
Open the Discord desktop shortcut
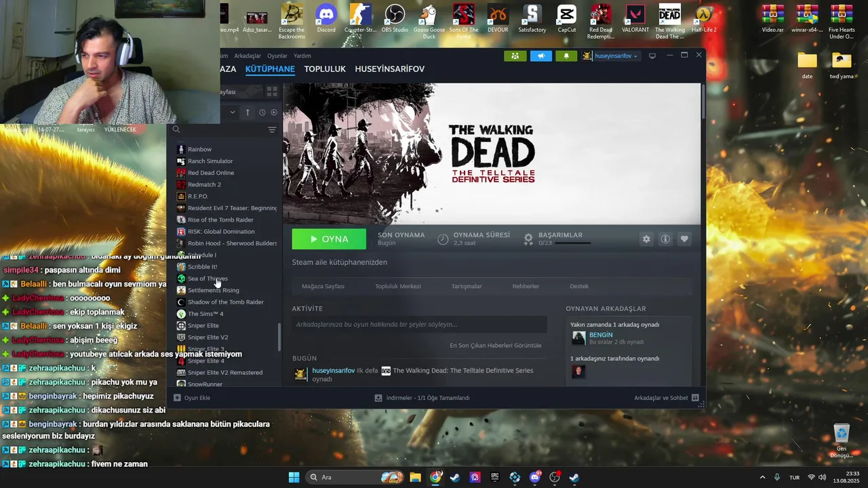326,19
